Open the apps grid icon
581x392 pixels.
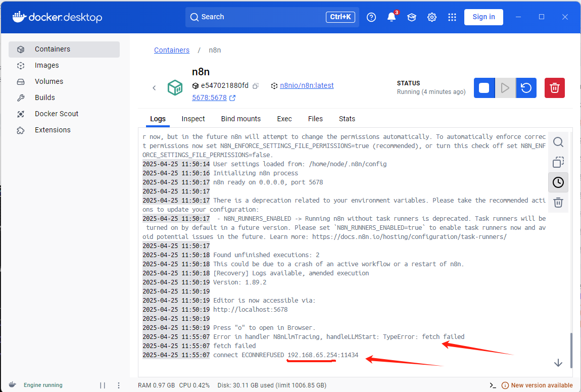[452, 17]
